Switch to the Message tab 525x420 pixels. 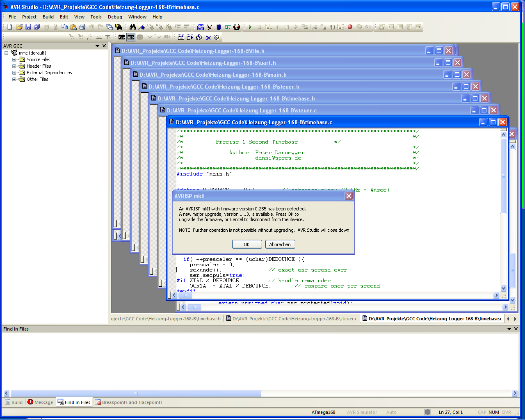pos(40,402)
